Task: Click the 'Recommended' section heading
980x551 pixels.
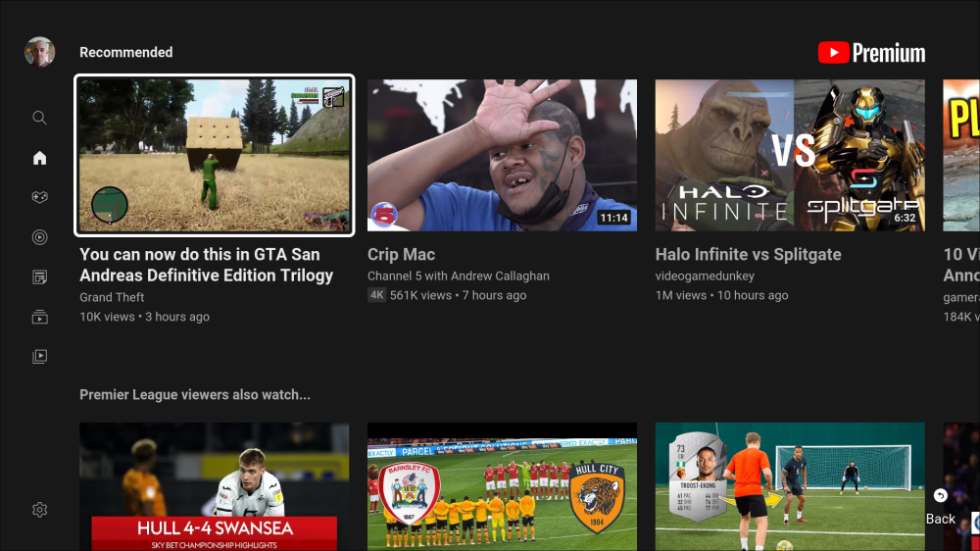Action: pyautogui.click(x=126, y=53)
